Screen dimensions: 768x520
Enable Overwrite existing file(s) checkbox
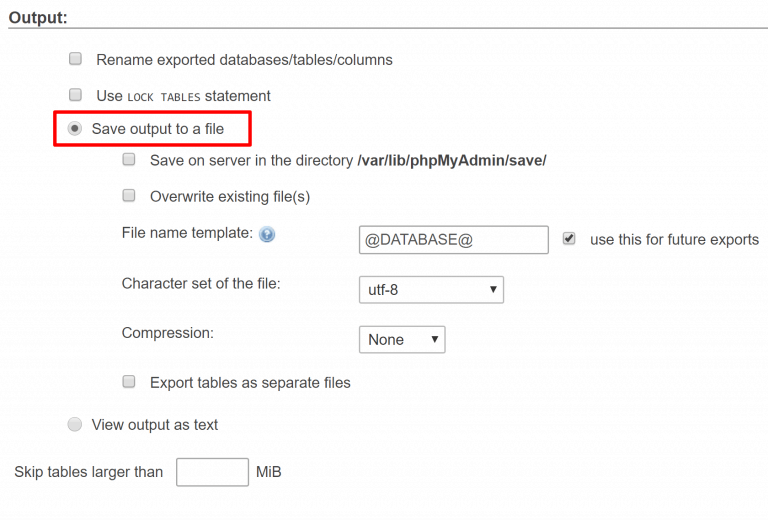(128, 196)
